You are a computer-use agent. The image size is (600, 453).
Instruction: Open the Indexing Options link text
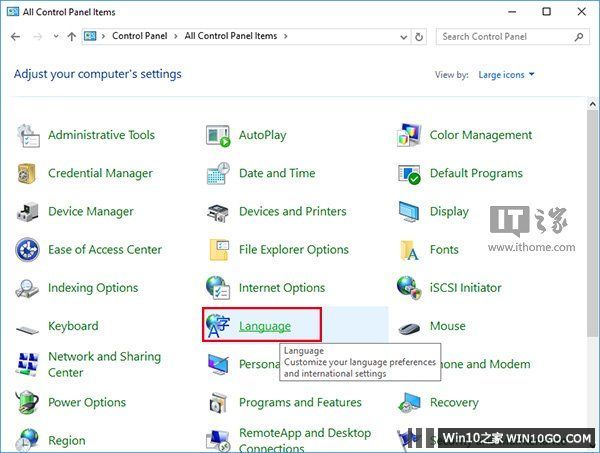coord(93,288)
